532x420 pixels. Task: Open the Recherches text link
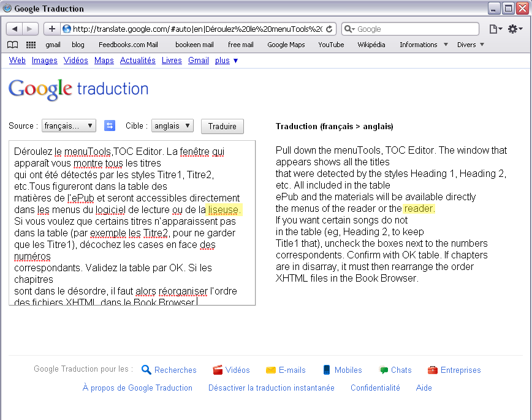pos(175,370)
